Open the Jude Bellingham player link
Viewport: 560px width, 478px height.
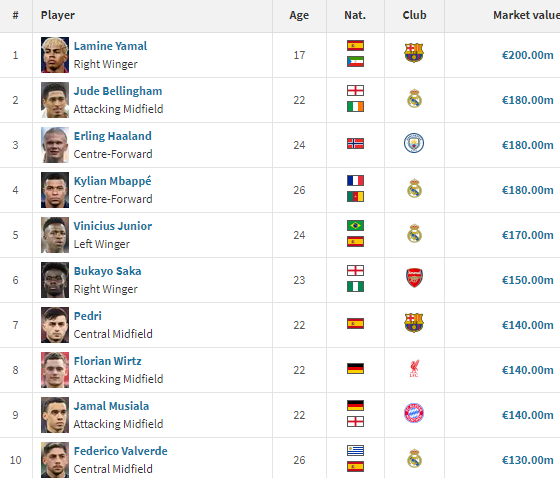pyautogui.click(x=118, y=91)
